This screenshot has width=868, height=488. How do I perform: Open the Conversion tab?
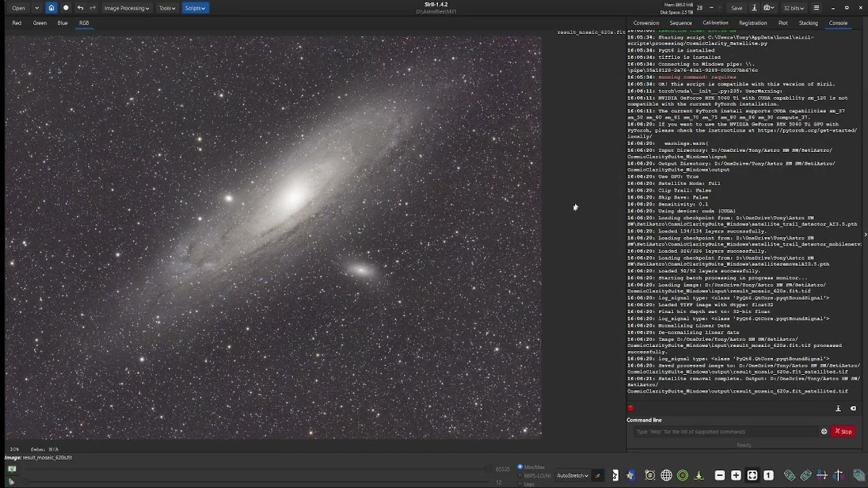coord(646,23)
